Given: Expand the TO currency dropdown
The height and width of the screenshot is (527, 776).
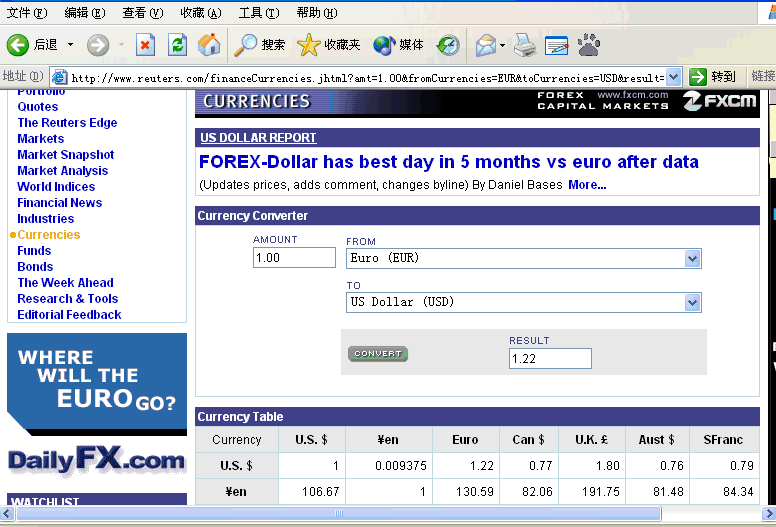Looking at the screenshot, I should point(692,302).
